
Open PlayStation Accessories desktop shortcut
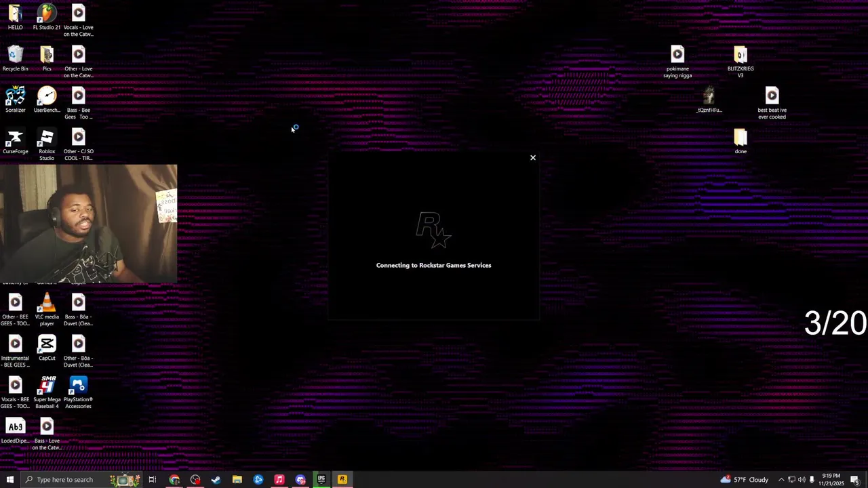tap(78, 393)
